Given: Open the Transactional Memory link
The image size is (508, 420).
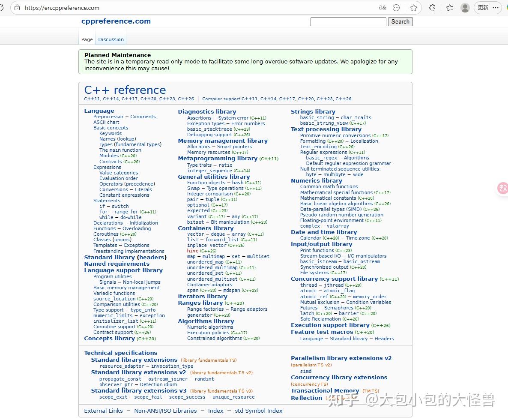Looking at the screenshot, I should pos(325,390).
